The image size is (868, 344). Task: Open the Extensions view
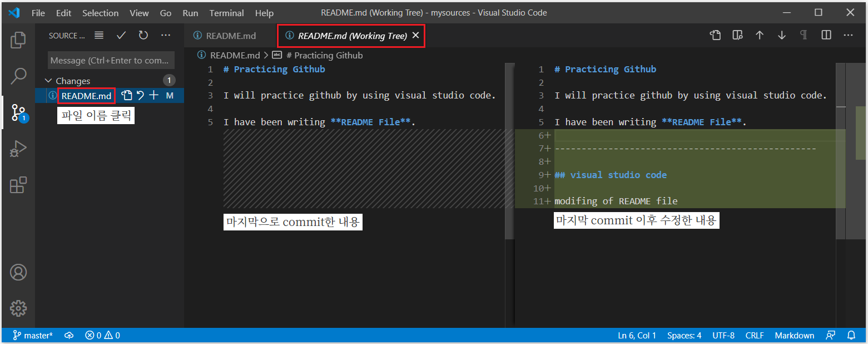pos(18,185)
